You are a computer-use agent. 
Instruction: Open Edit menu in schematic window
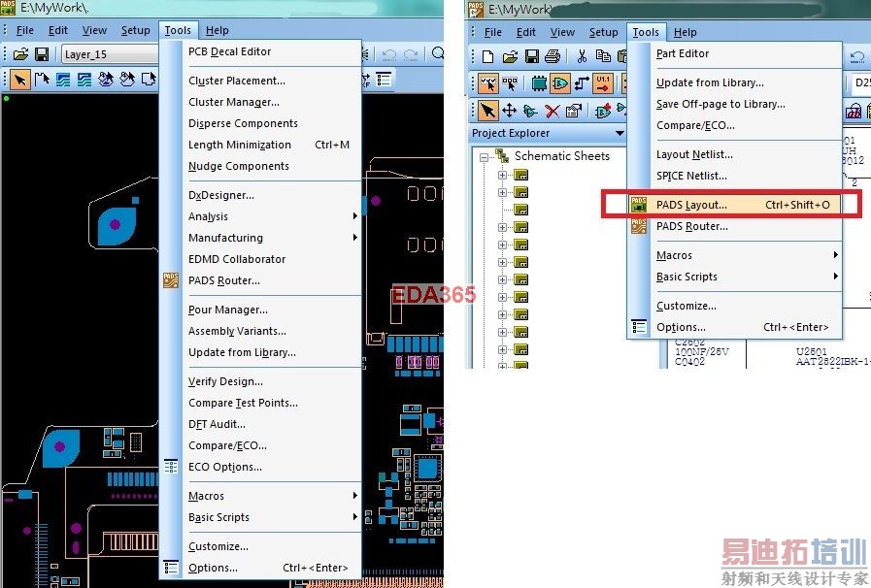[525, 32]
